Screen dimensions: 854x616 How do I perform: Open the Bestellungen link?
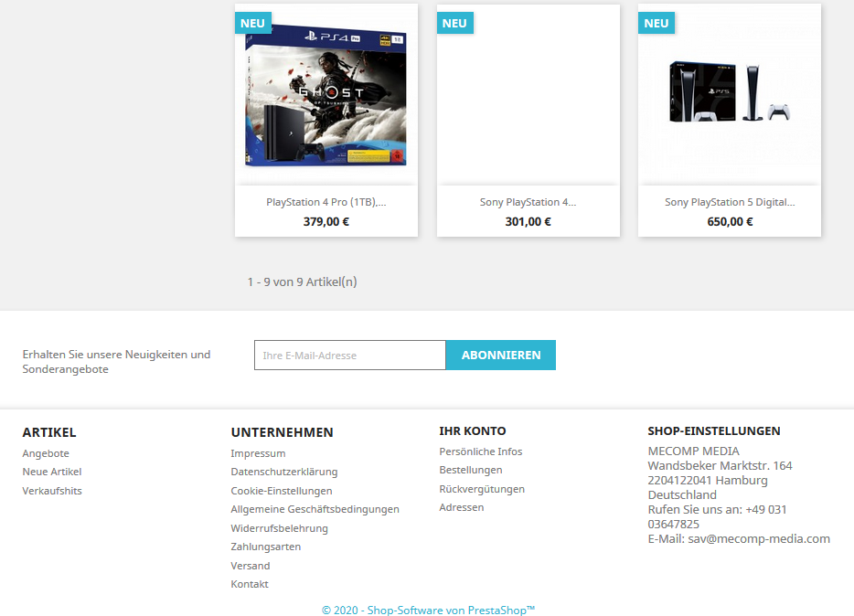471,470
